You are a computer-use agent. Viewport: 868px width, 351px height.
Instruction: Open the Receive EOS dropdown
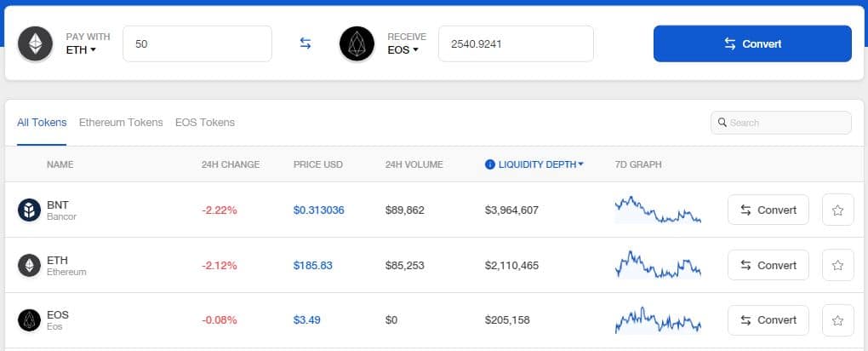[x=403, y=50]
